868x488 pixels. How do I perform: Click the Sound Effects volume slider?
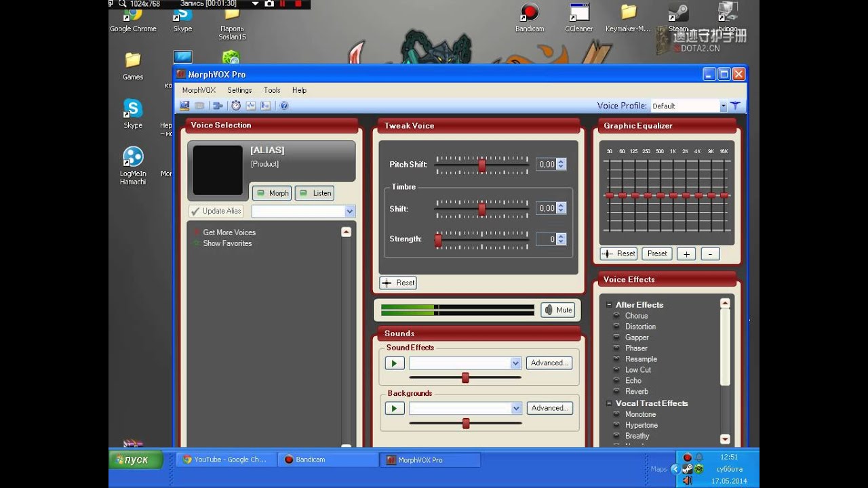(x=465, y=378)
